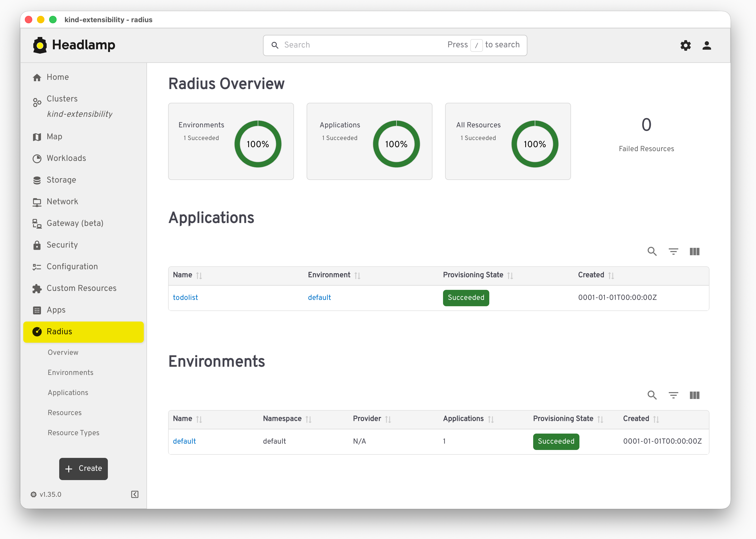The height and width of the screenshot is (539, 756).
Task: Collapse the sidebar with the arrow icon
Action: click(135, 495)
